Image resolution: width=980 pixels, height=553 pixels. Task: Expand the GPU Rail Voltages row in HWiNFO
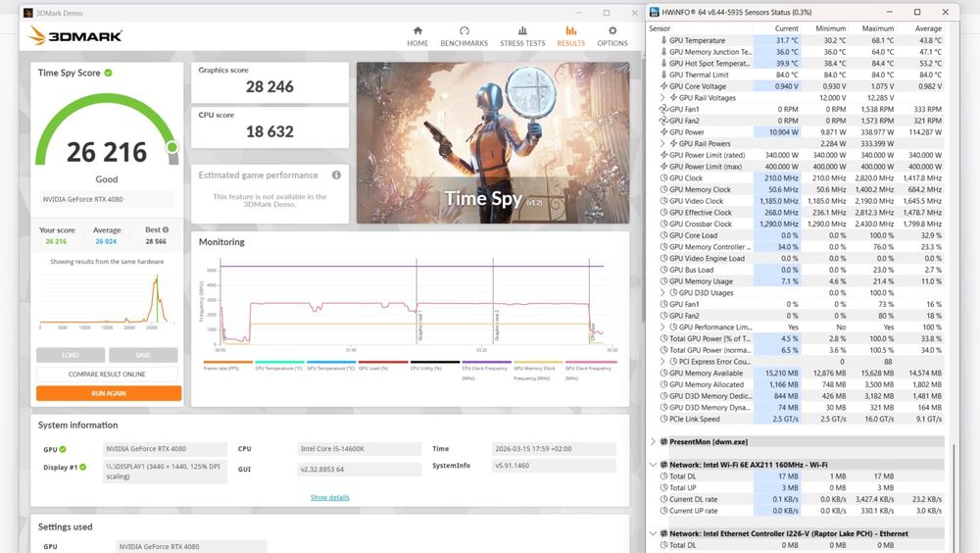(662, 98)
